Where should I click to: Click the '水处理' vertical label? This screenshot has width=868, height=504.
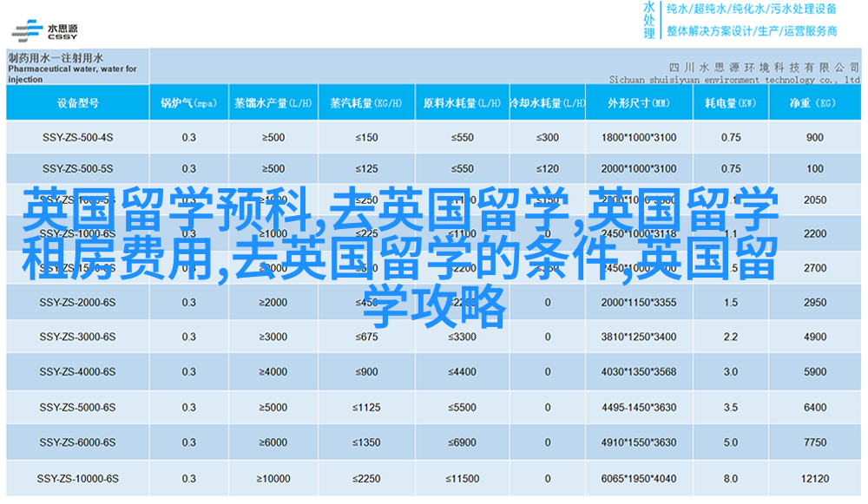[649, 20]
